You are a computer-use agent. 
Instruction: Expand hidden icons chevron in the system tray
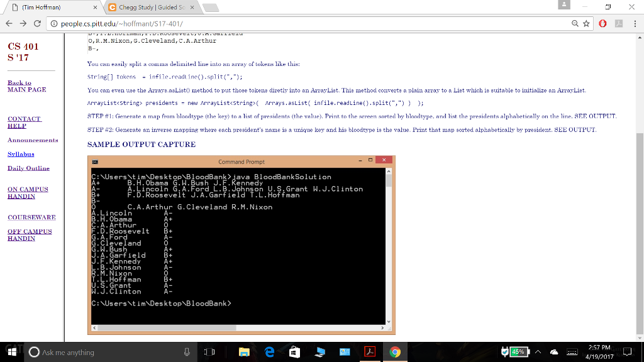pyautogui.click(x=538, y=353)
